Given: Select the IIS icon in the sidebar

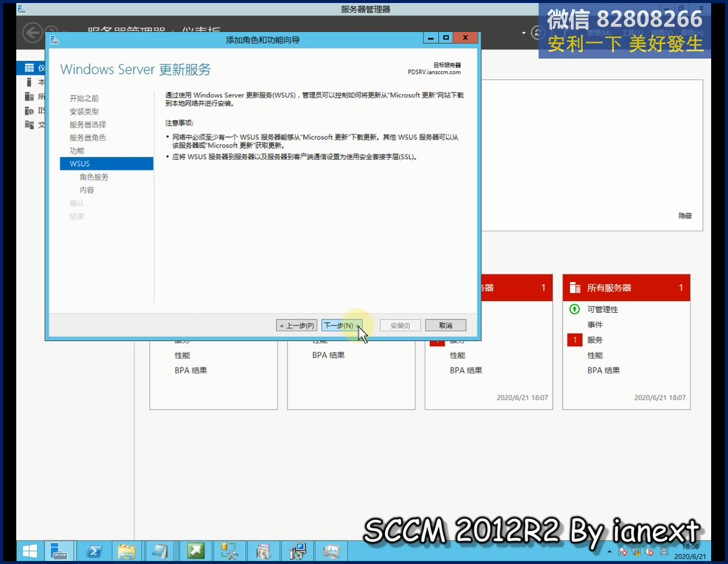Looking at the screenshot, I should [x=29, y=111].
